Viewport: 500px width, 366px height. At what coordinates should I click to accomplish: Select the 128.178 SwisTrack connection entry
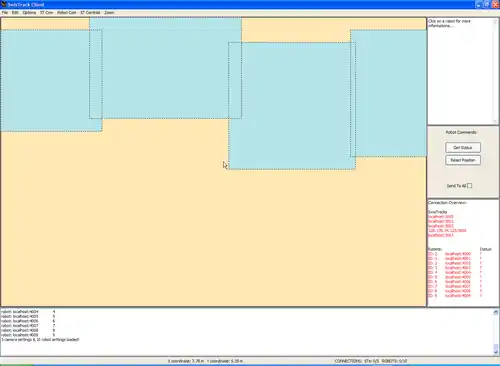(447, 230)
